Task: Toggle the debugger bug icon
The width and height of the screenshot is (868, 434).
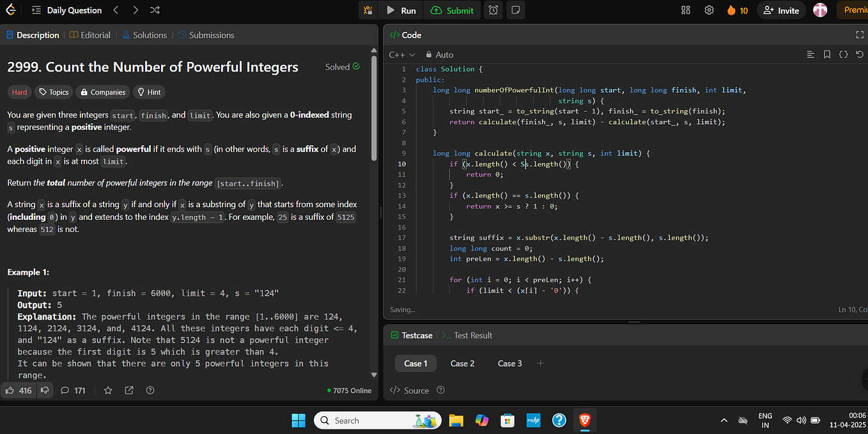Action: click(x=368, y=10)
